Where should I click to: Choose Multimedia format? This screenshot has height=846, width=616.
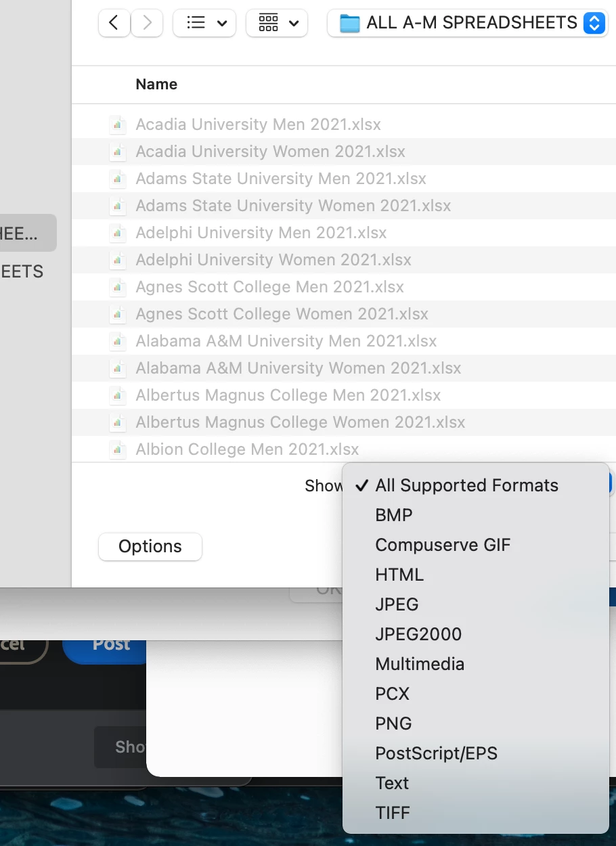click(x=475, y=664)
